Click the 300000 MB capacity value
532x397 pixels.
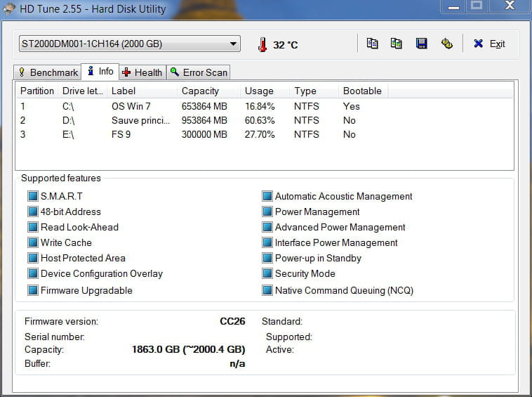click(x=204, y=134)
